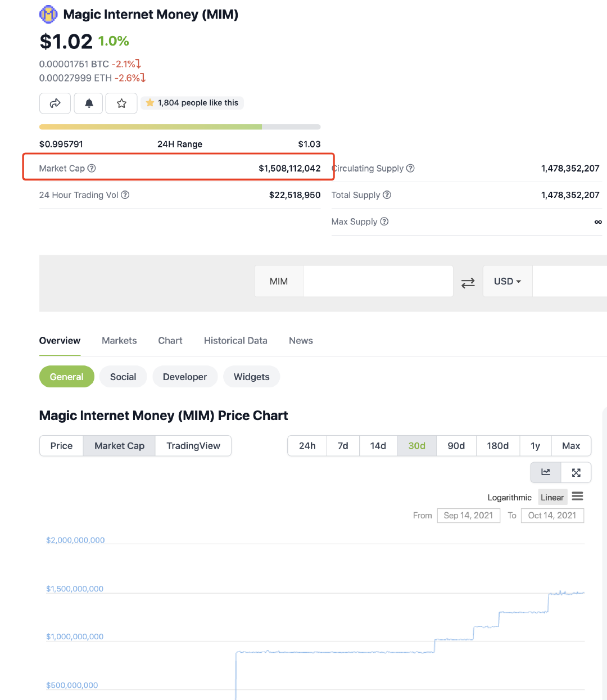Screen dimensions: 607x700
Task: Open the Markets tab
Action: click(119, 341)
